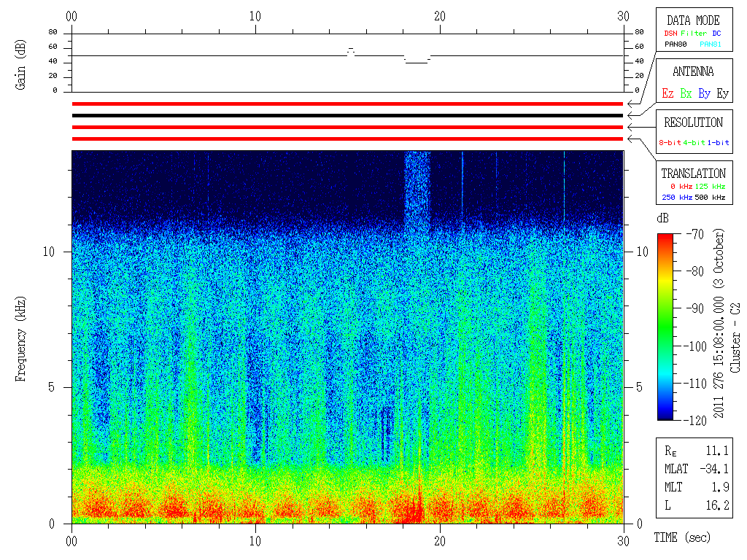This screenshot has width=747, height=560.
Task: Click the gain trace dip near 19 seconds
Action: click(417, 63)
